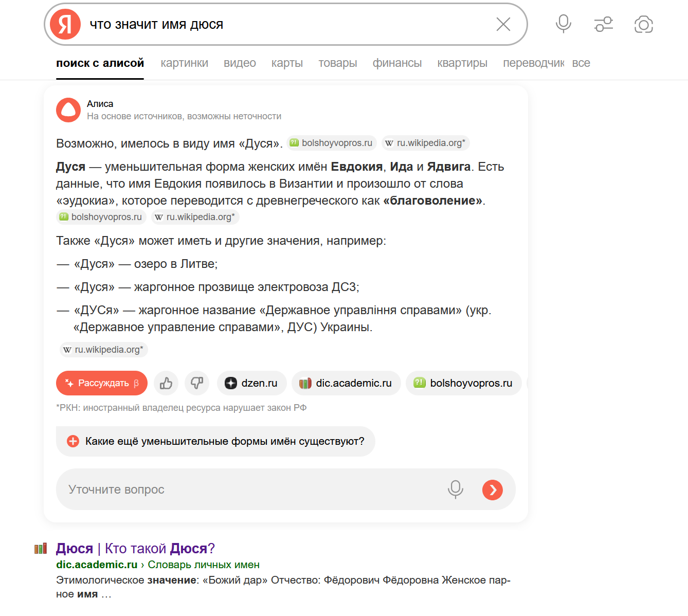Open bolshoyvopros.ru citation below благоволение paragraph
688x616 pixels.
coord(101,217)
